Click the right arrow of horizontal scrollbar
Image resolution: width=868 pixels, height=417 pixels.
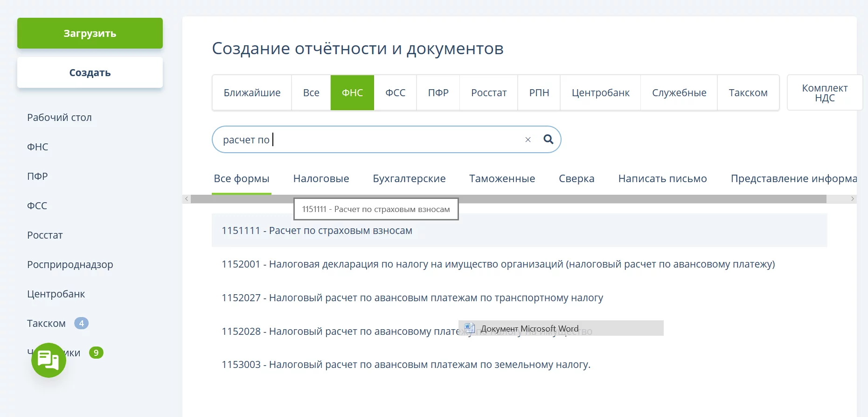coord(852,199)
